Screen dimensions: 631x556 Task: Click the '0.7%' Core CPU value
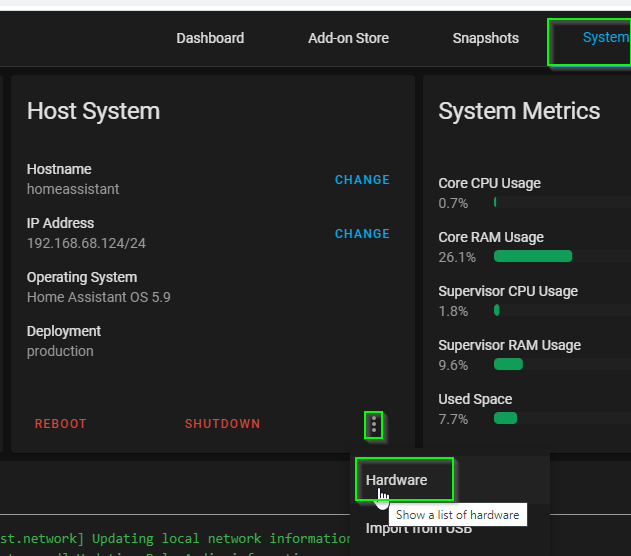[x=453, y=203]
